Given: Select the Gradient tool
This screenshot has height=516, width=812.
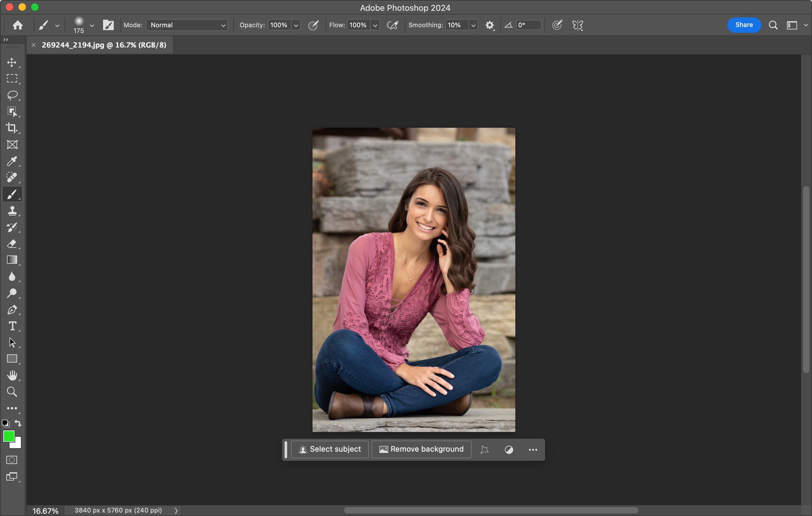Looking at the screenshot, I should tap(12, 260).
